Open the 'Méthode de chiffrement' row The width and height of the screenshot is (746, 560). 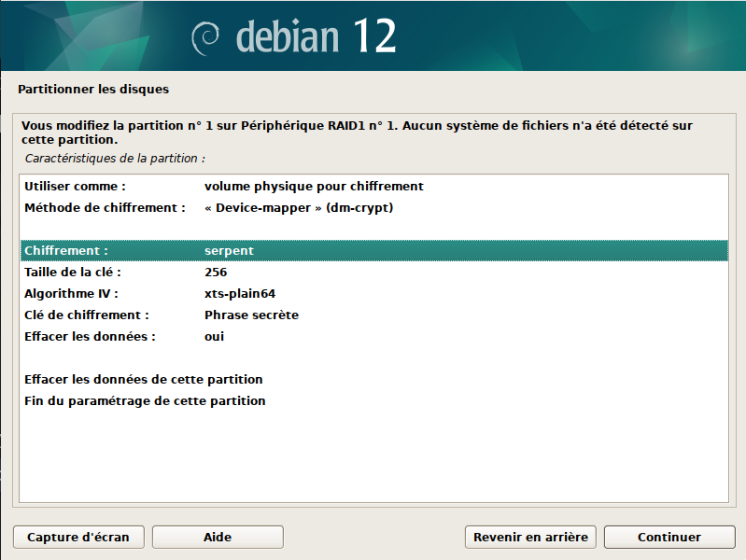coord(374,208)
